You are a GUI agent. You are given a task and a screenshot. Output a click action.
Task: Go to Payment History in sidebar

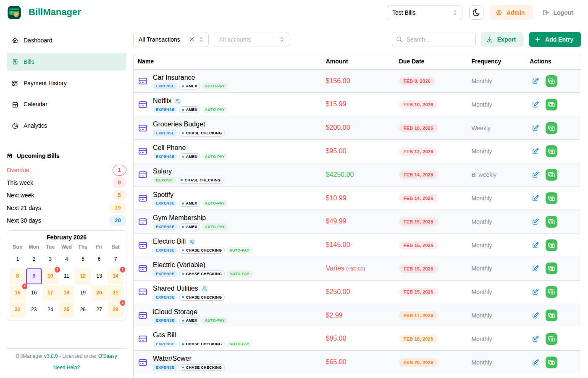point(45,83)
